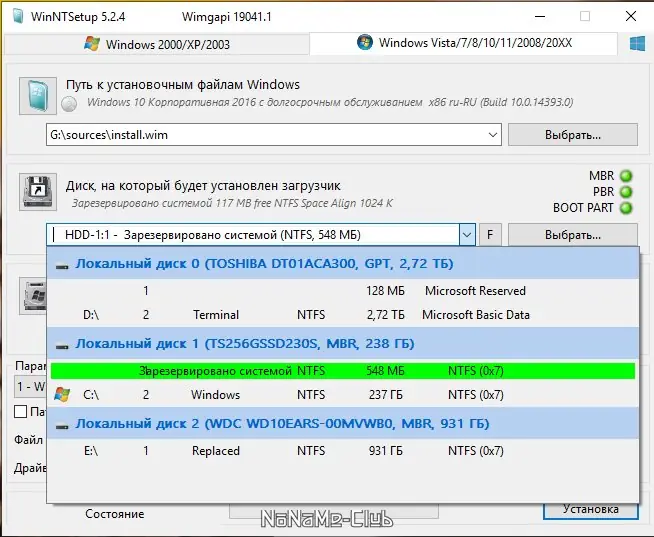Click drive icon next to Локальный диск 0
Screen dimensions: 654x537
pyautogui.click(x=62, y=265)
